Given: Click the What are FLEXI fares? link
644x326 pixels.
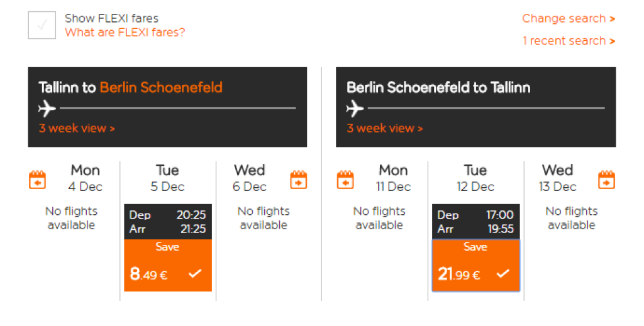Looking at the screenshot, I should [125, 32].
